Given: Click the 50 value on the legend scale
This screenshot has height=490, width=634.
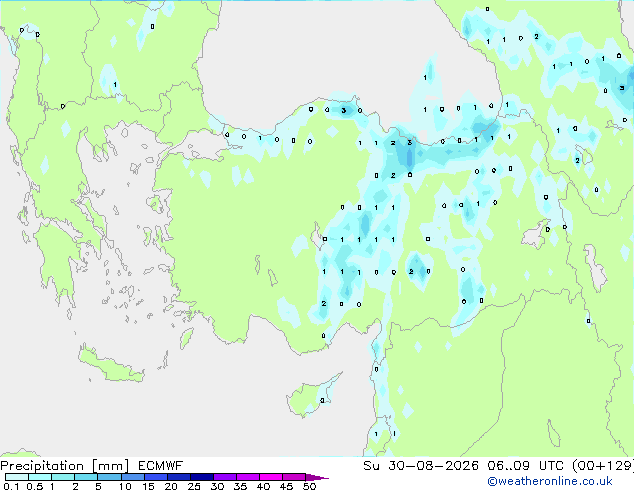Looking at the screenshot, I should (309, 486).
